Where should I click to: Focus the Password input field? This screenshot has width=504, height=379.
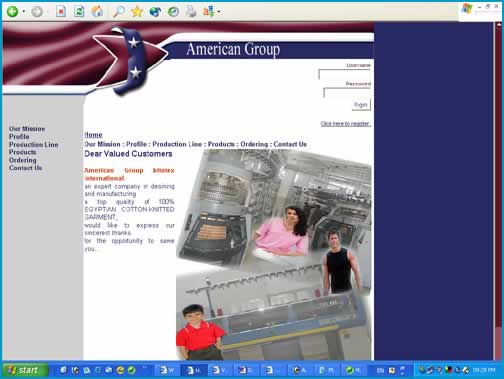[347, 92]
